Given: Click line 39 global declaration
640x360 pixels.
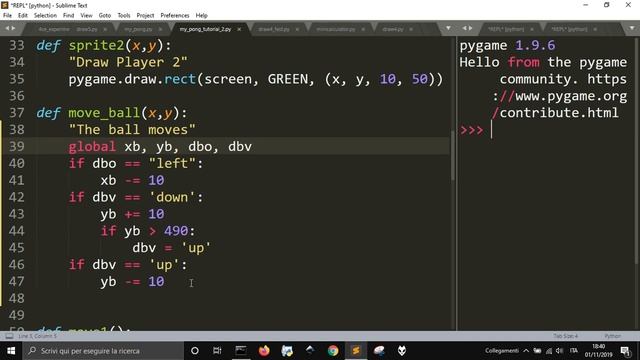Looking at the screenshot, I should tap(160, 147).
